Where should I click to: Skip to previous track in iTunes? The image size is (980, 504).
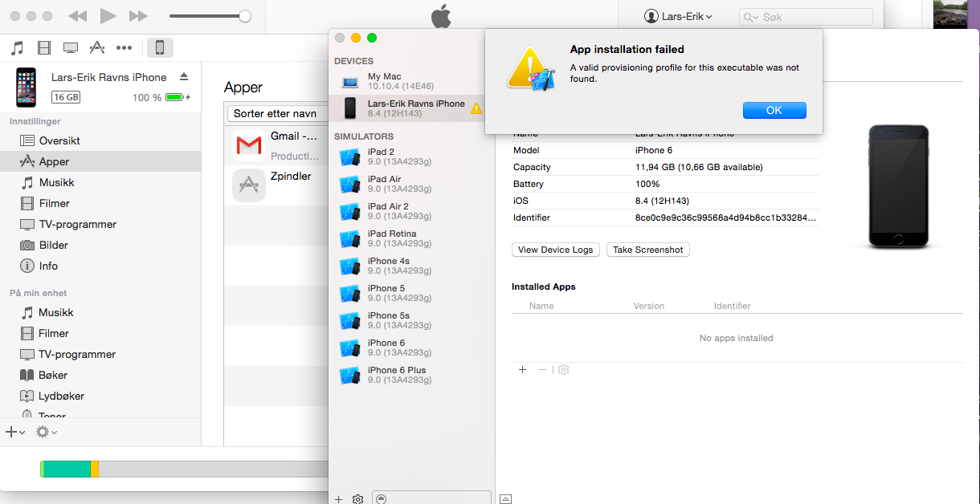tap(77, 16)
